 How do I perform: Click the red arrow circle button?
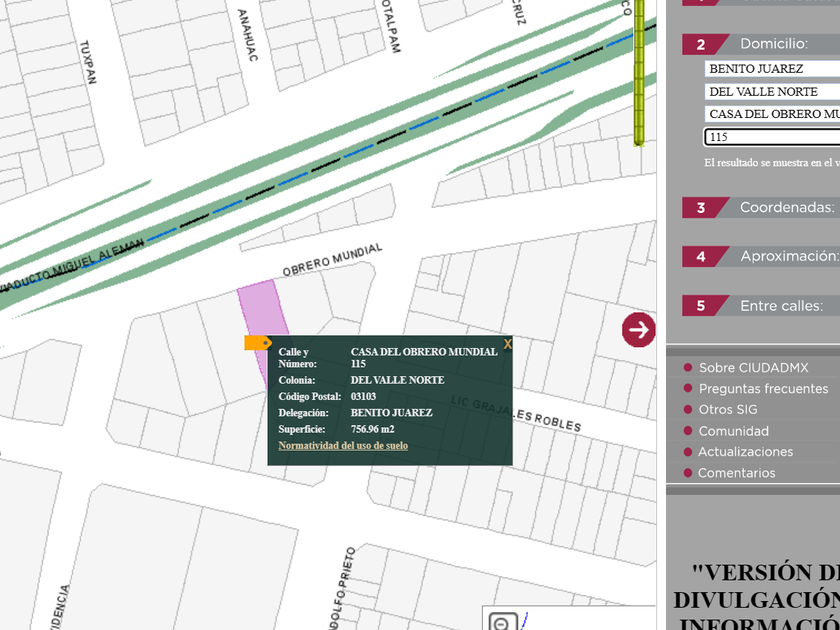coord(638,329)
